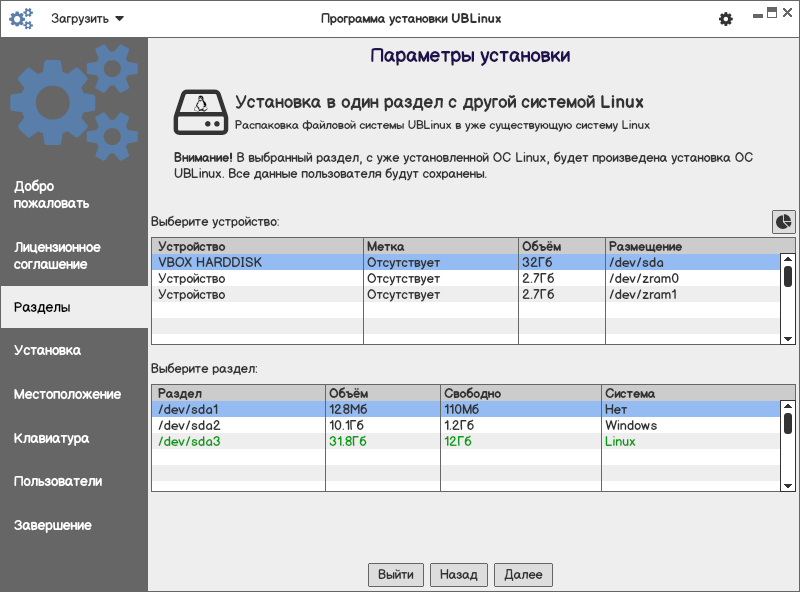Click device list scrollbar up arrow
800x592 pixels.
pyautogui.click(x=788, y=259)
